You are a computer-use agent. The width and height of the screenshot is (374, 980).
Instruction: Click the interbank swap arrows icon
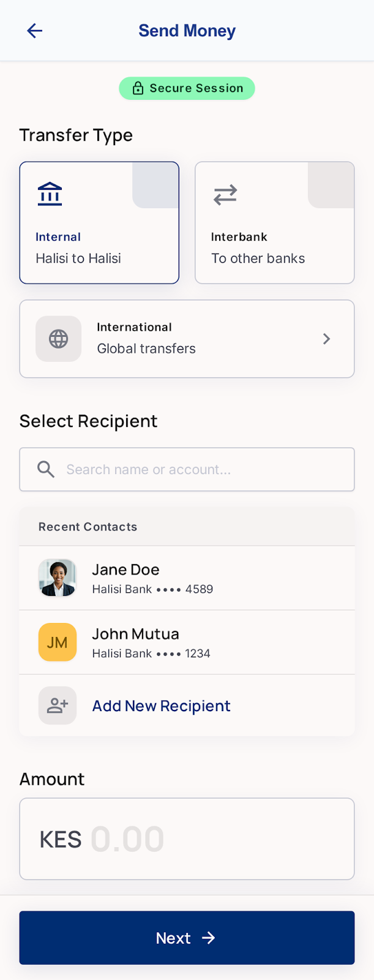[x=225, y=195]
